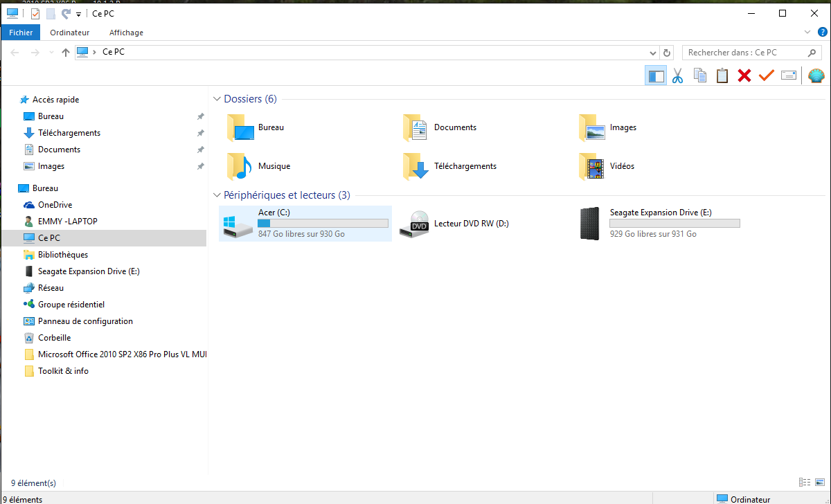Open the Téléchargements folder in Dossiers
831x504 pixels.
(450, 167)
